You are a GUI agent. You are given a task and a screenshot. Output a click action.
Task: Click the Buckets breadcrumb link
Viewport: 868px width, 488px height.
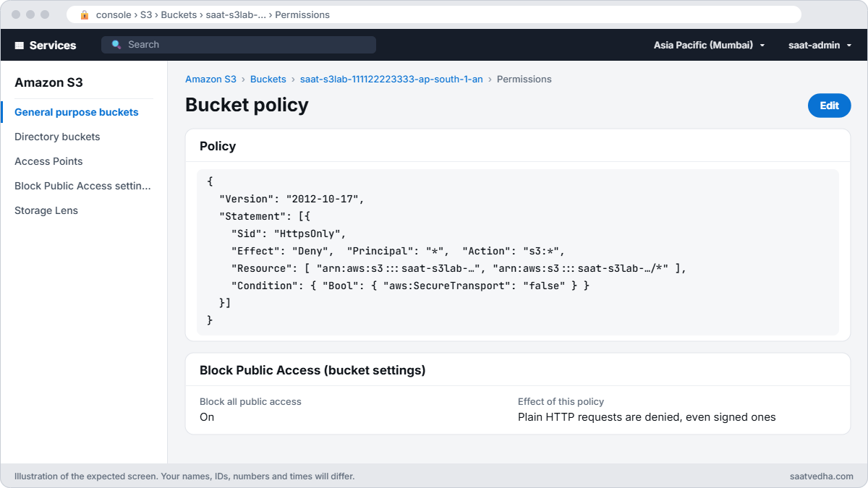(268, 80)
